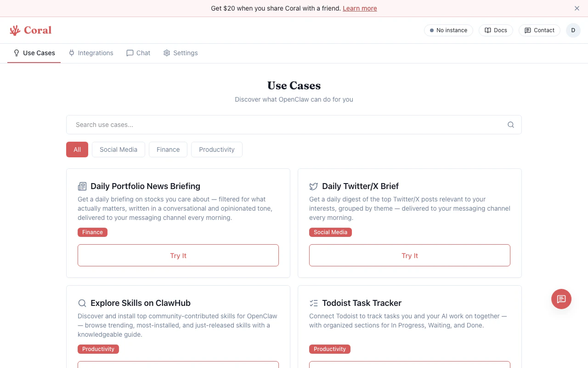This screenshot has width=588, height=368.
Task: Deselect the All filter chip
Action: pos(77,149)
